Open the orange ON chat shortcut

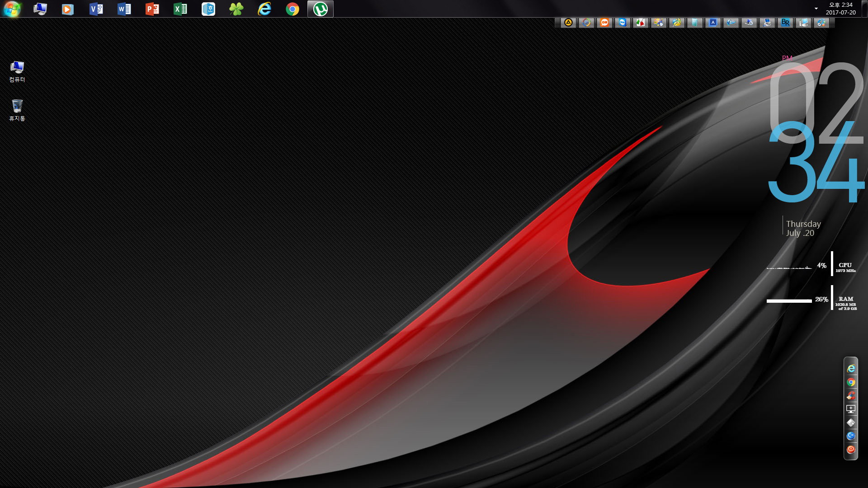[604, 23]
